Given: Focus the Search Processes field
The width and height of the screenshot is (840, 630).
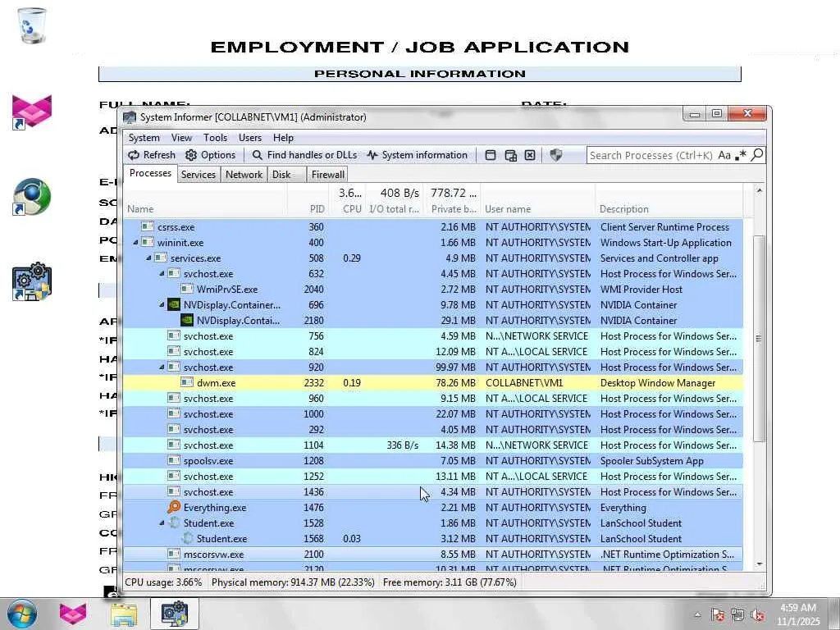Looking at the screenshot, I should click(651, 155).
